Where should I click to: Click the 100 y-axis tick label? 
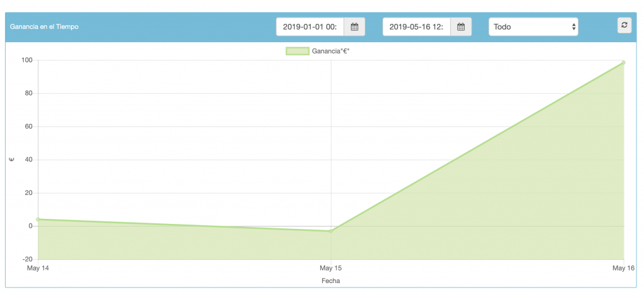pyautogui.click(x=26, y=60)
